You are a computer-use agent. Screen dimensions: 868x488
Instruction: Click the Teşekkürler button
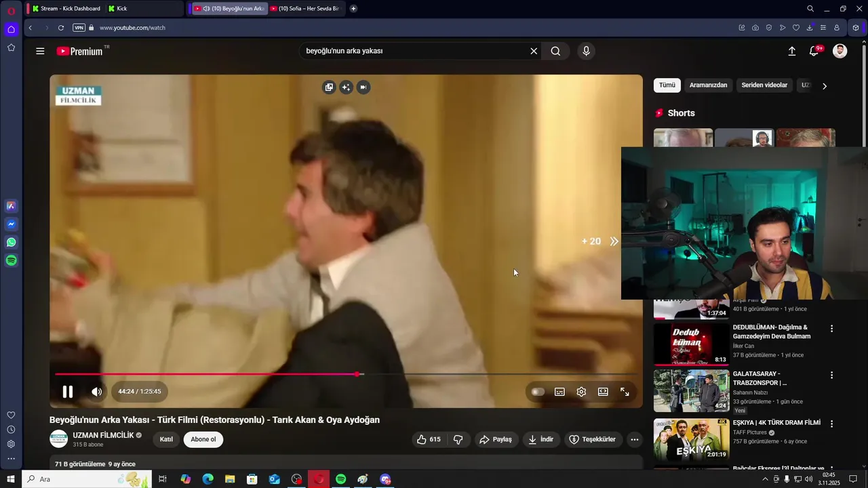tap(593, 439)
